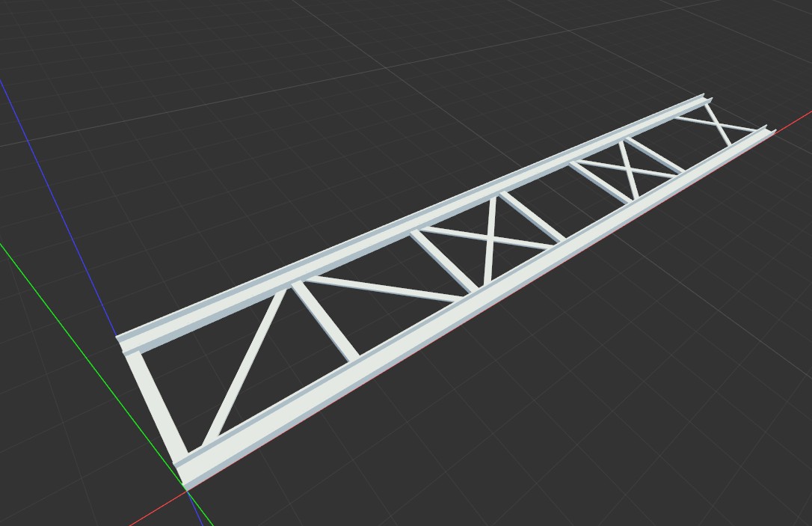Click the crossing point of the middle X-brace
Viewport: 812px width, 526px height.
tap(490, 241)
